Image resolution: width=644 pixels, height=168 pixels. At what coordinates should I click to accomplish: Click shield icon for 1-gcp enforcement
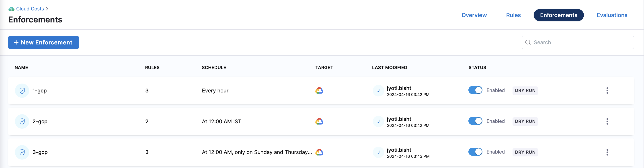click(x=22, y=90)
